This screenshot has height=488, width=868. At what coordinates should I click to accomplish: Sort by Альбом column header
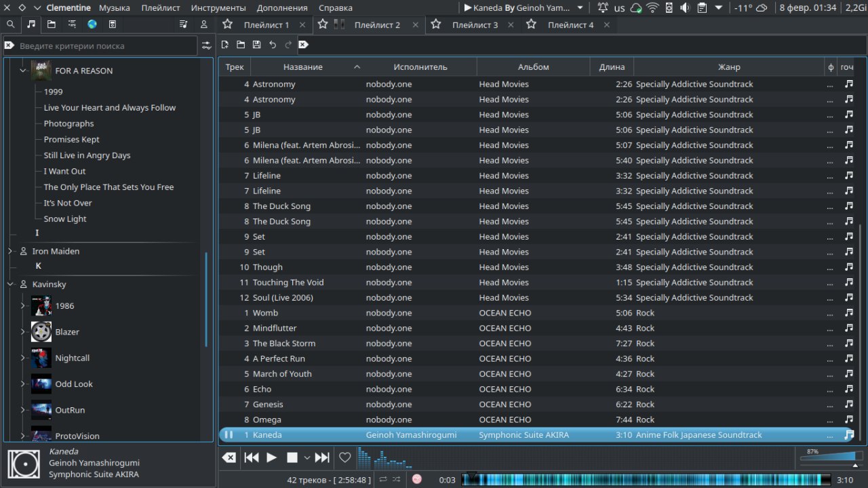(x=534, y=67)
